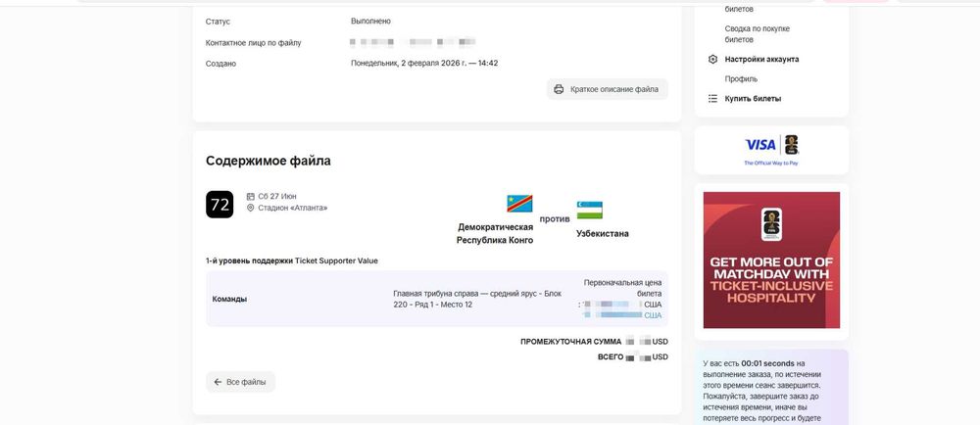Click the Visa logo
The height and width of the screenshot is (425, 980).
760,145
